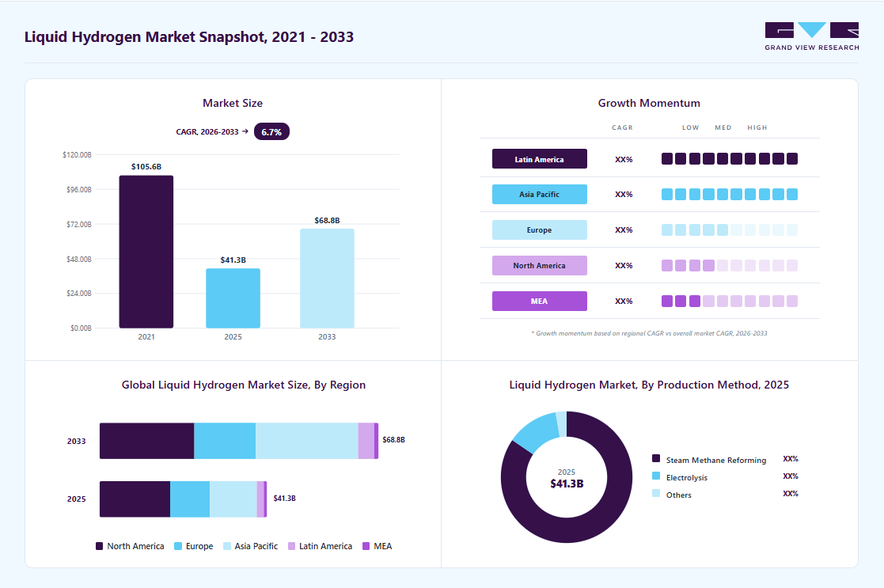The width and height of the screenshot is (884, 588).
Task: Click the 2025 stacked bar row label
Action: coord(76,499)
